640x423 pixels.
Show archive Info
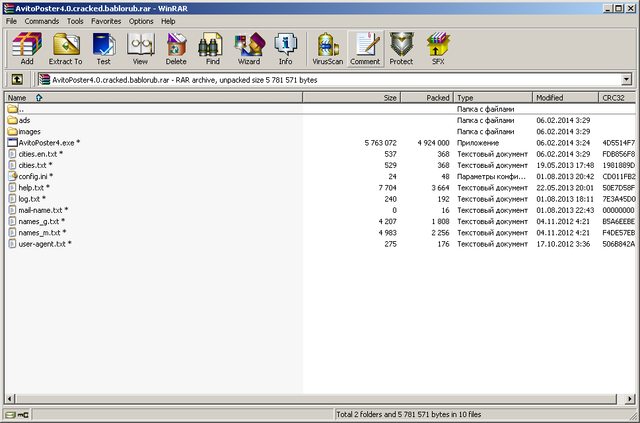[x=285, y=49]
